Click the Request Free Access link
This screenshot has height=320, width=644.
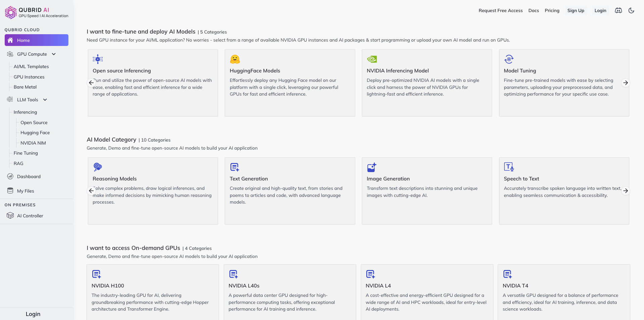coord(500,10)
